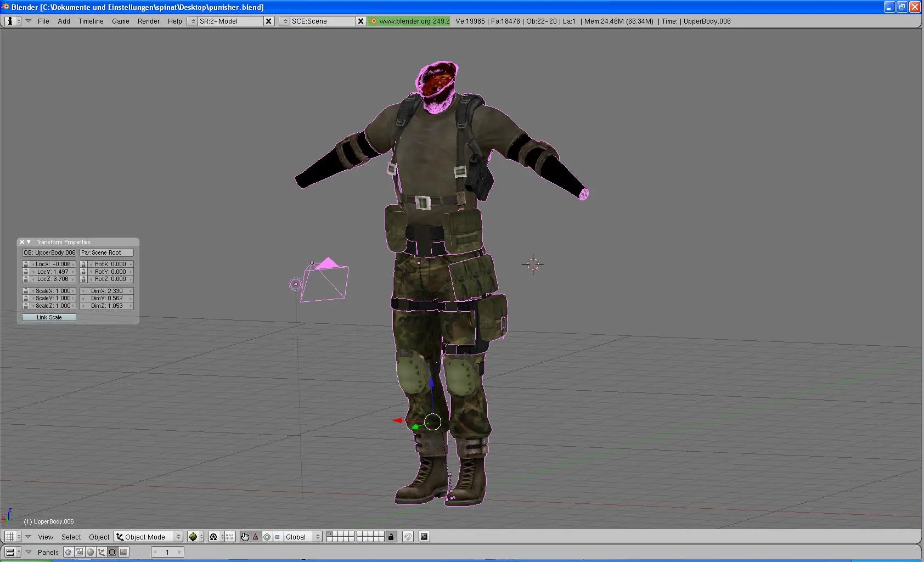Image resolution: width=924 pixels, height=562 pixels.
Task: Collapse the 3D view header menus triangle
Action: [x=28, y=537]
